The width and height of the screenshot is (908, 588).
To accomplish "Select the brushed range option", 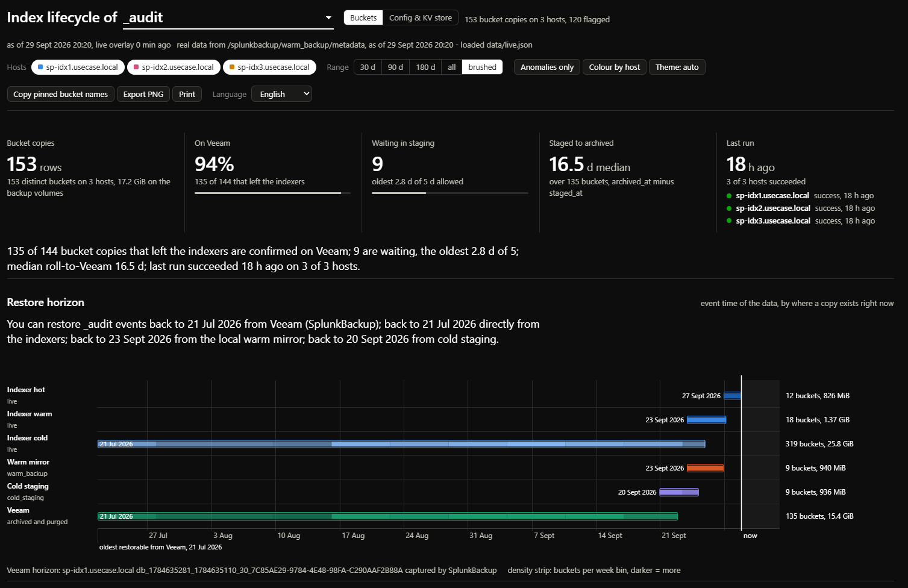I will [483, 67].
